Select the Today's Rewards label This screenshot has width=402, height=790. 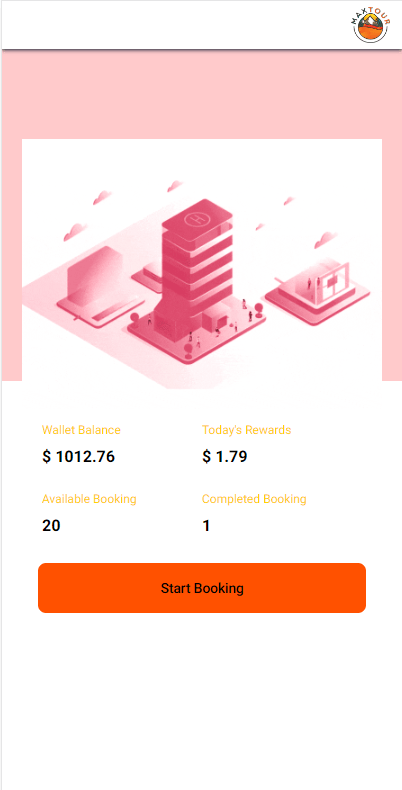click(x=246, y=430)
